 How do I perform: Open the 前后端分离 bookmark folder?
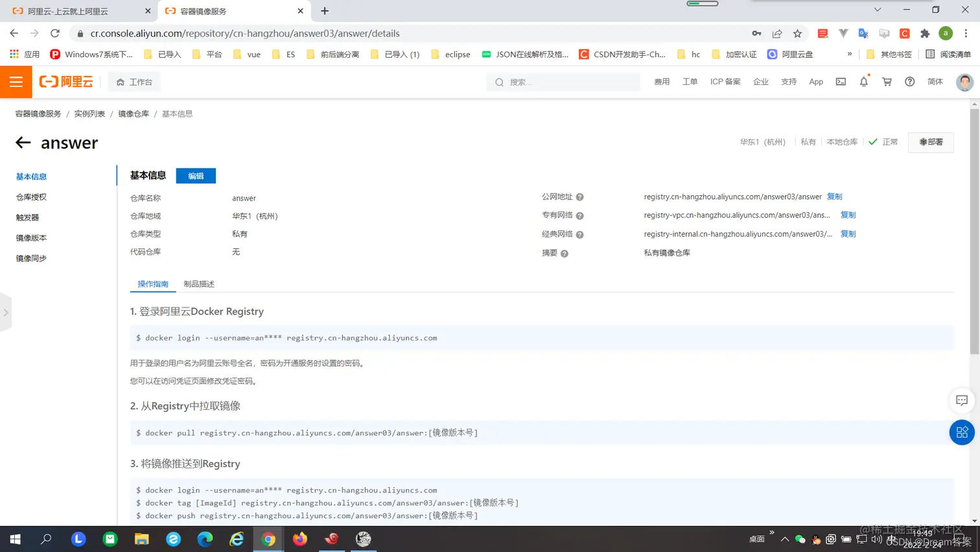[332, 54]
